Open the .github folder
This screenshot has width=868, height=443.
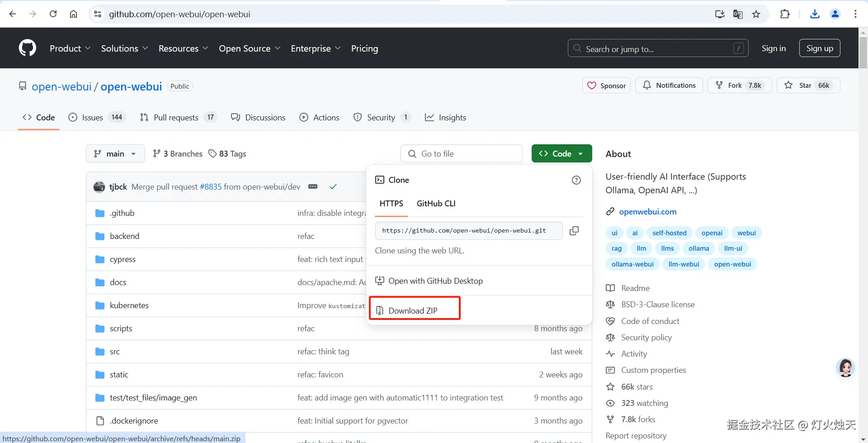[x=122, y=213]
